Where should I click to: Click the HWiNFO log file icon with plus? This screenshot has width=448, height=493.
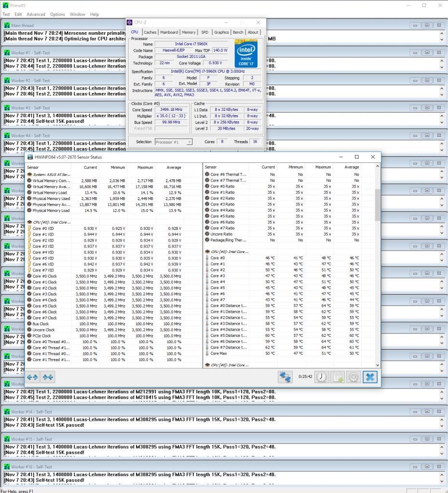(338, 377)
